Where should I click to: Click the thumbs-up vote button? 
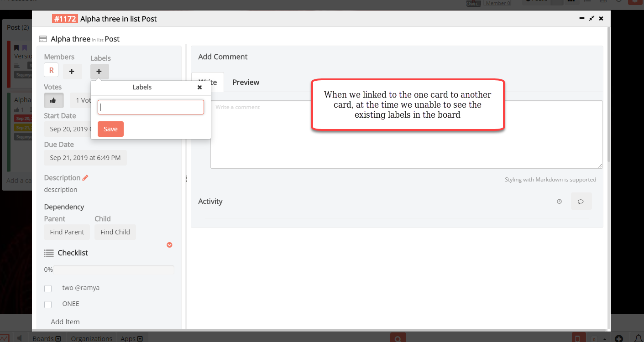pyautogui.click(x=54, y=100)
